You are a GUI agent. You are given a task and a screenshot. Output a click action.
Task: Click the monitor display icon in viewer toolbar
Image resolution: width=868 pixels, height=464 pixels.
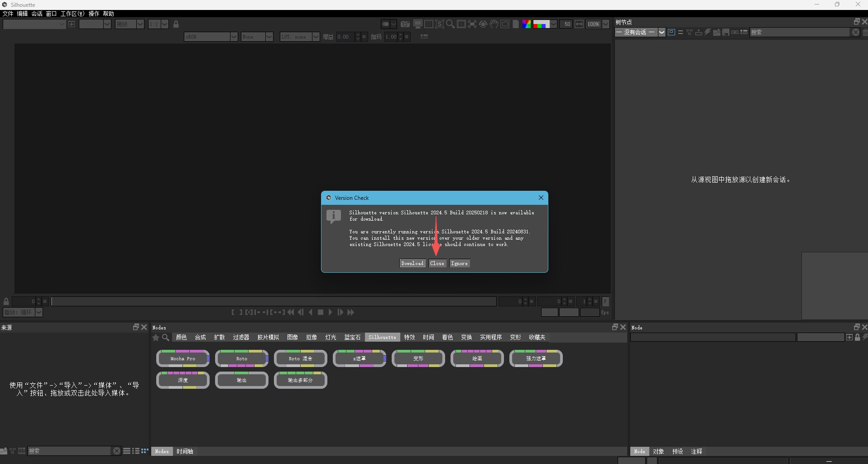[417, 24]
